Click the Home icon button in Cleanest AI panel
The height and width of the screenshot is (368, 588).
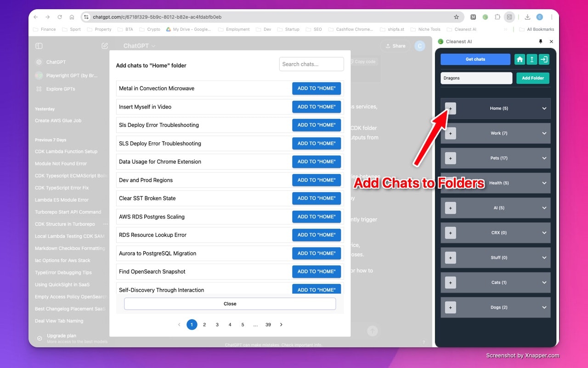coord(520,59)
